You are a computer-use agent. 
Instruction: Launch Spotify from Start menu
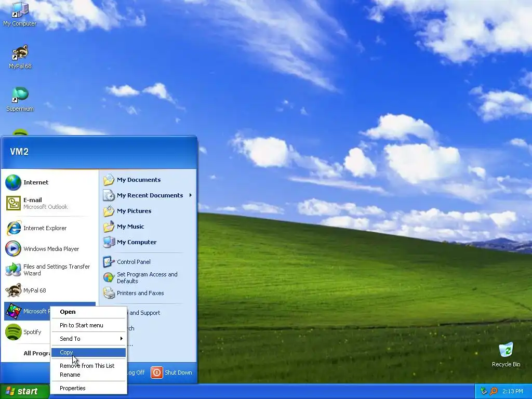27,332
